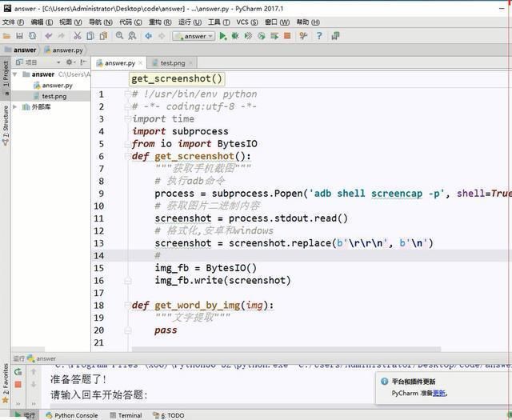Screen dimensions: 512x420
Task: Run 'answer' with the green play icon
Action: click(223, 36)
